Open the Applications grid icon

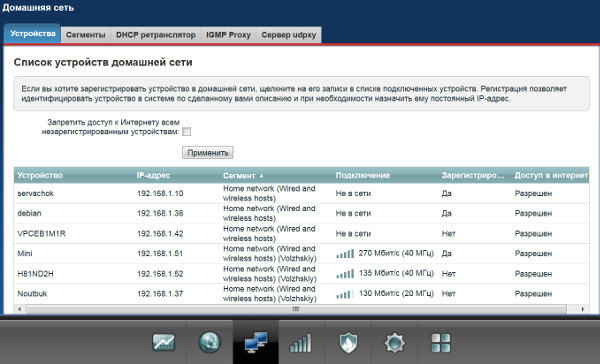pyautogui.click(x=441, y=342)
